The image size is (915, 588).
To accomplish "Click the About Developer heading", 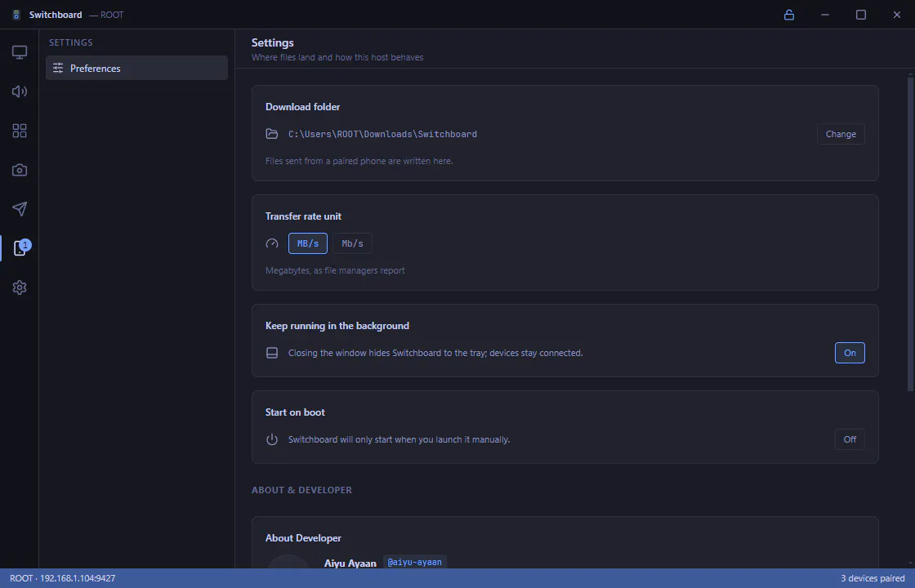I will click(303, 538).
